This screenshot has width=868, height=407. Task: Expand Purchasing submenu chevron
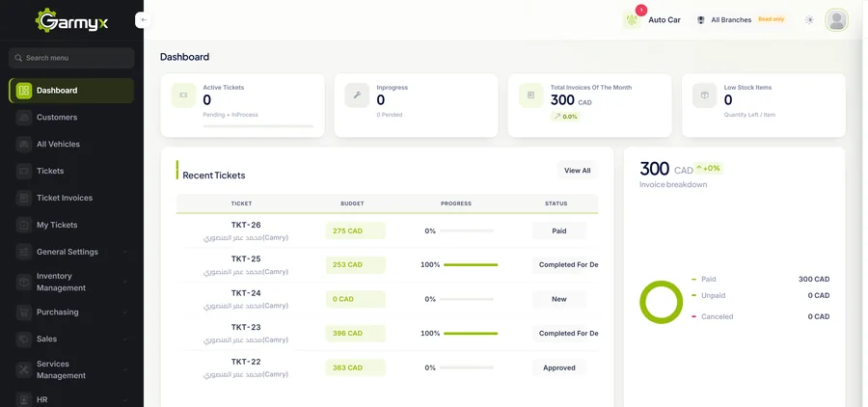pos(124,312)
